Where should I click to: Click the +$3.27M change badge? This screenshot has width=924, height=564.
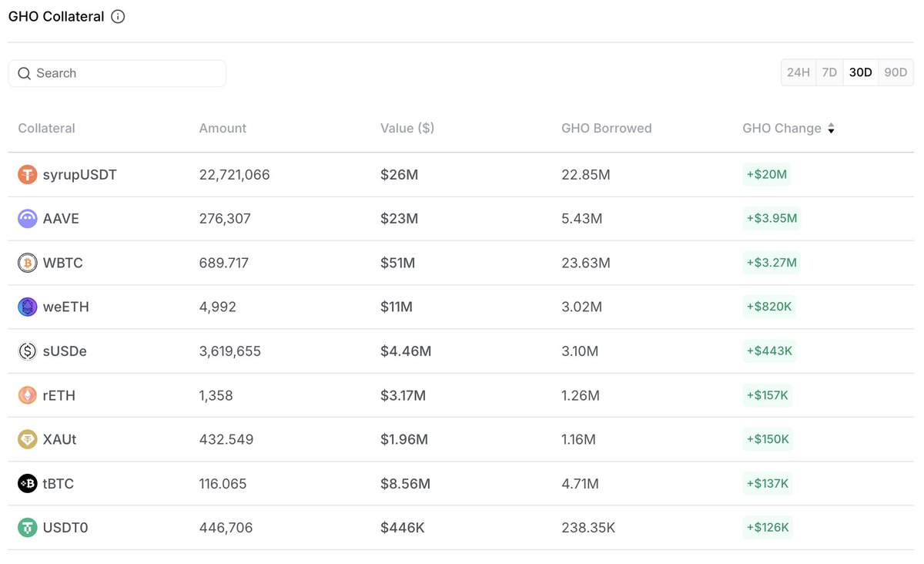coord(772,263)
